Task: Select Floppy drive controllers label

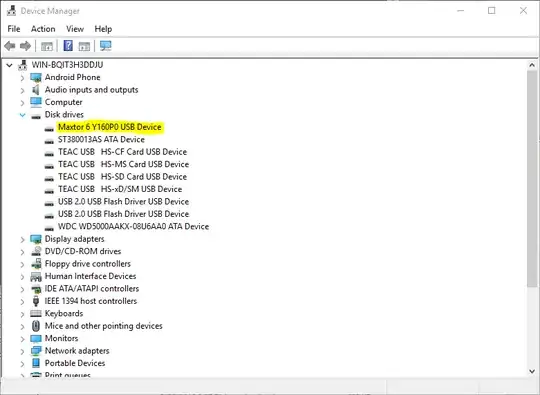Action: 88,264
